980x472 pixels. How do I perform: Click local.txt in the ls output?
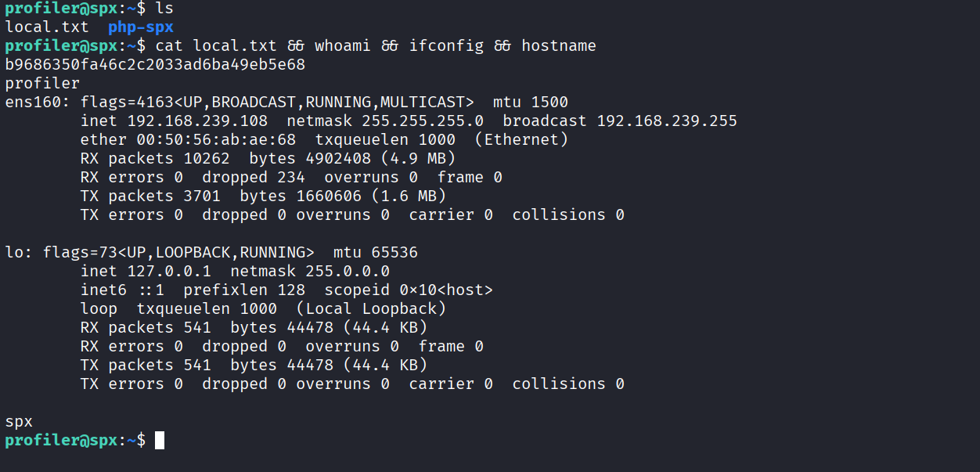47,27
